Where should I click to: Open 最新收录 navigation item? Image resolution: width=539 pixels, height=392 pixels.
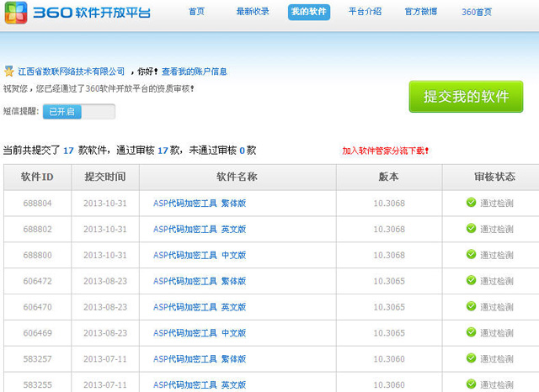coord(253,12)
